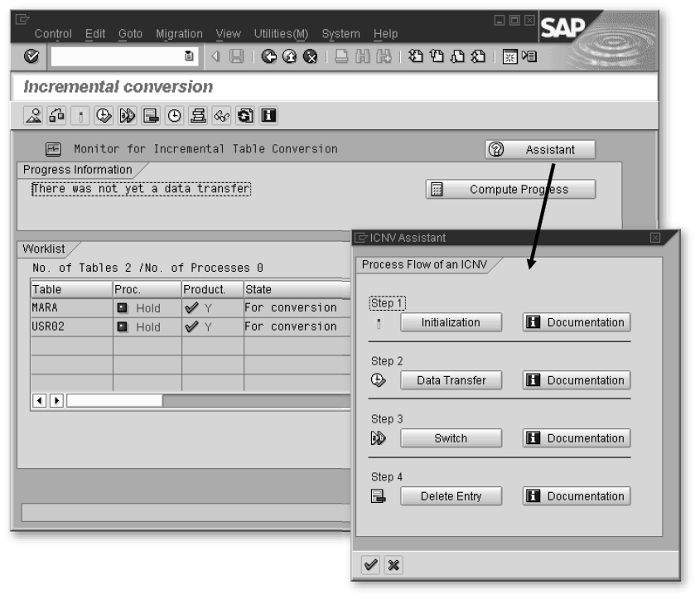Click the Product. column header

213,289
